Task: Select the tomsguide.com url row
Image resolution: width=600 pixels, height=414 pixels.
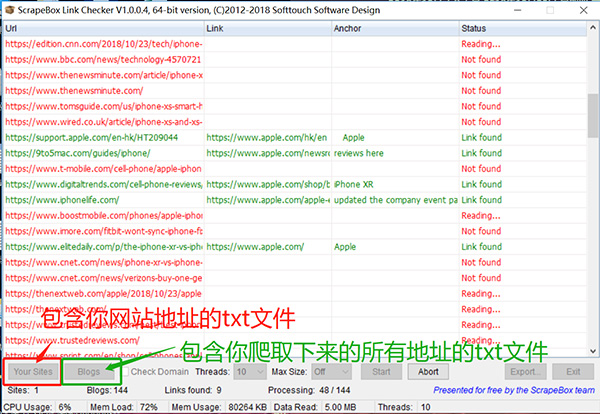Action: click(x=295, y=106)
